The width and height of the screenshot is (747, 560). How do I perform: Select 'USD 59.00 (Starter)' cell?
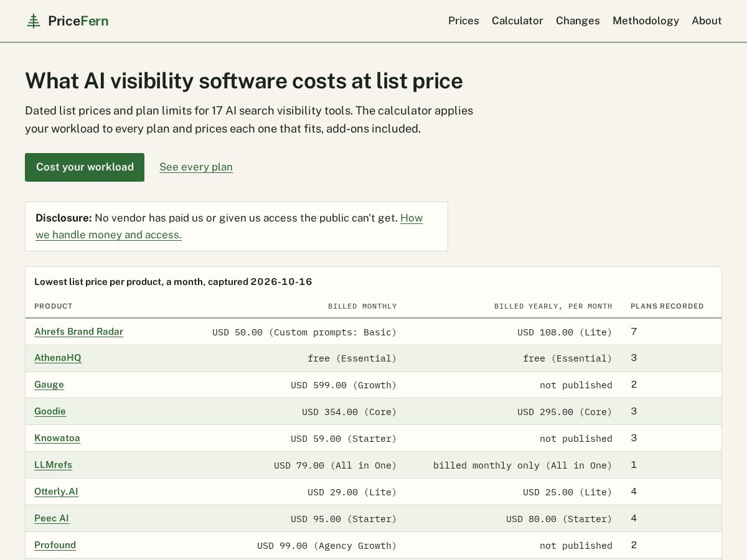344,439
